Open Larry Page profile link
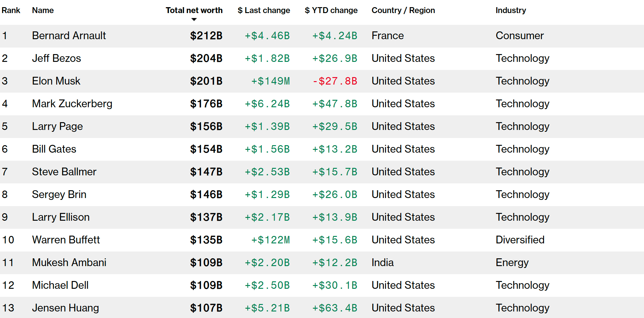644x318 pixels. coord(57,127)
